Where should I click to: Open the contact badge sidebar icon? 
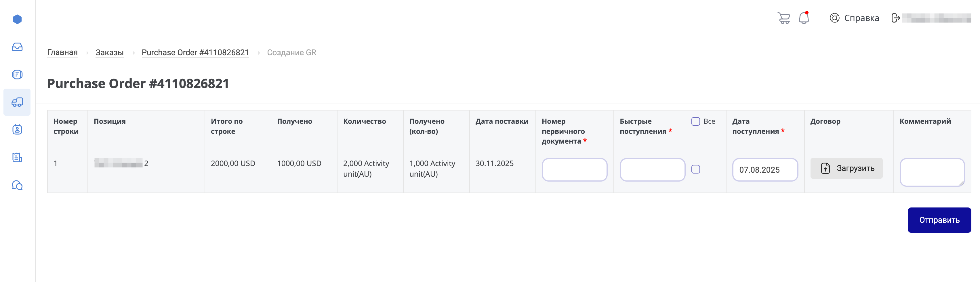[17, 130]
